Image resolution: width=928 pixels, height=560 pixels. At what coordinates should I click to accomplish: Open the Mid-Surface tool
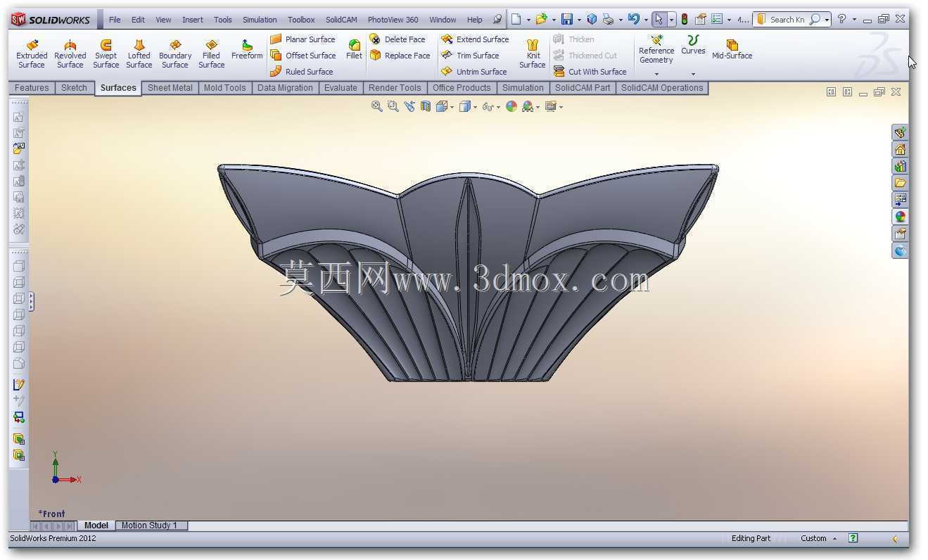coord(732,50)
